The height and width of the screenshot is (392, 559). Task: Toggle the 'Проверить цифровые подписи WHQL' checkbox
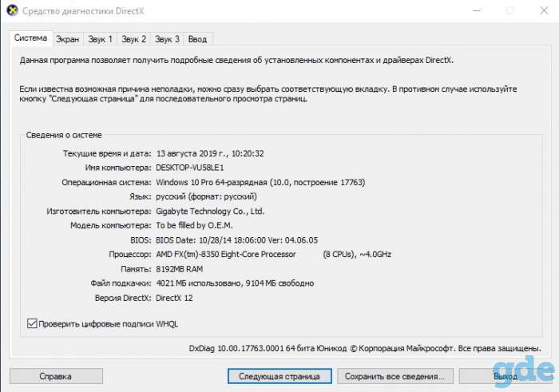pos(32,323)
